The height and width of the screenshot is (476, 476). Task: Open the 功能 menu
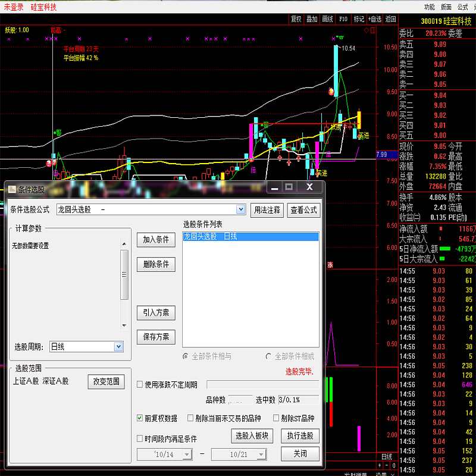(x=429, y=7)
